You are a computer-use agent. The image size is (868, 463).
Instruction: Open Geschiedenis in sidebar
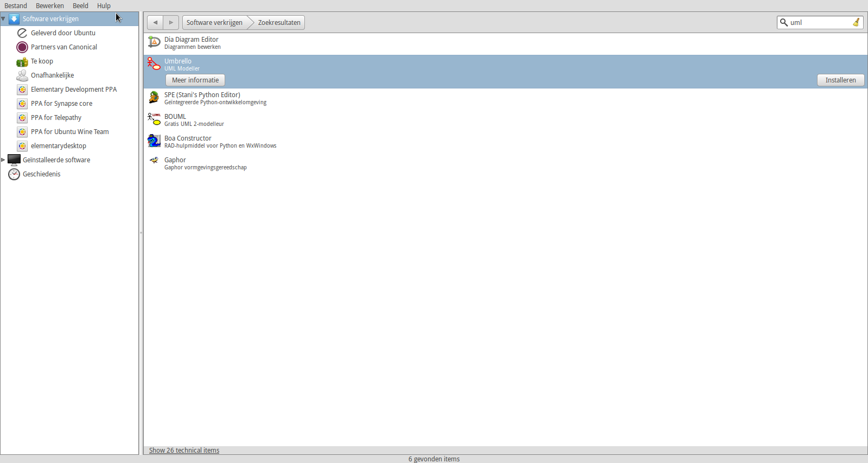(41, 174)
